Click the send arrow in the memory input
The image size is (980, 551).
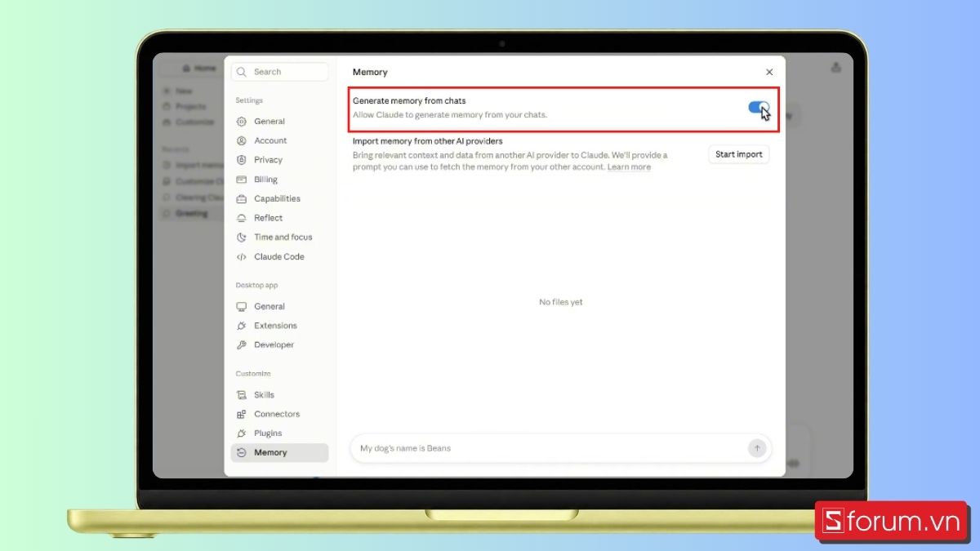pos(757,448)
